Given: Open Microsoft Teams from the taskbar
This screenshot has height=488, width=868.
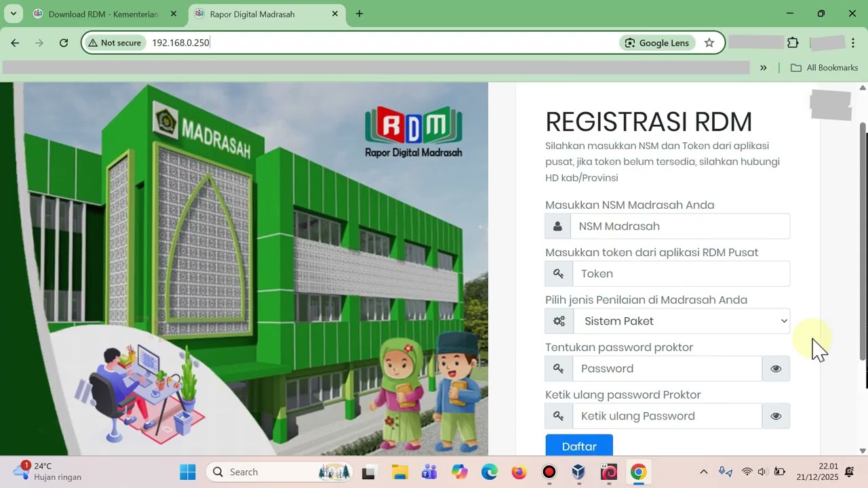Looking at the screenshot, I should click(x=429, y=472).
